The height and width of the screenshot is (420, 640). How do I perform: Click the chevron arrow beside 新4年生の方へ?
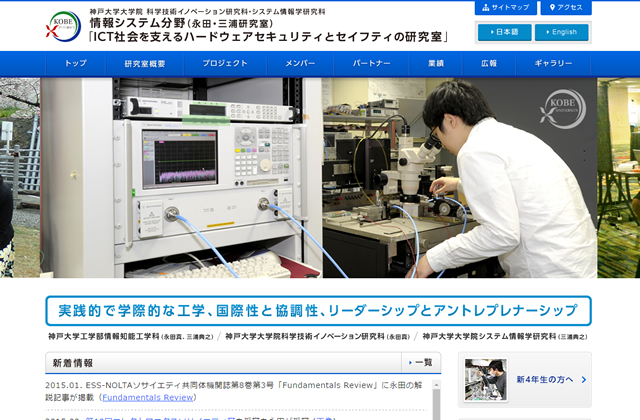pos(584,380)
